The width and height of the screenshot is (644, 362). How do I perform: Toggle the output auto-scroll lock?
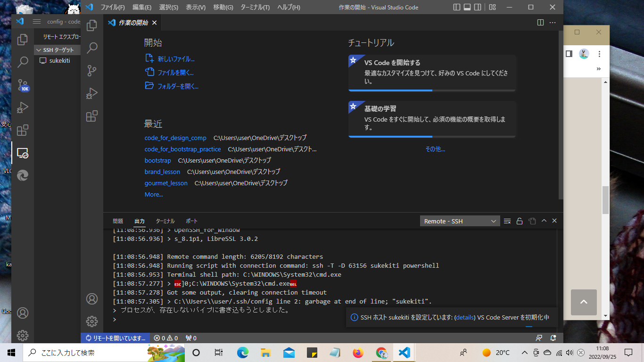tap(520, 221)
